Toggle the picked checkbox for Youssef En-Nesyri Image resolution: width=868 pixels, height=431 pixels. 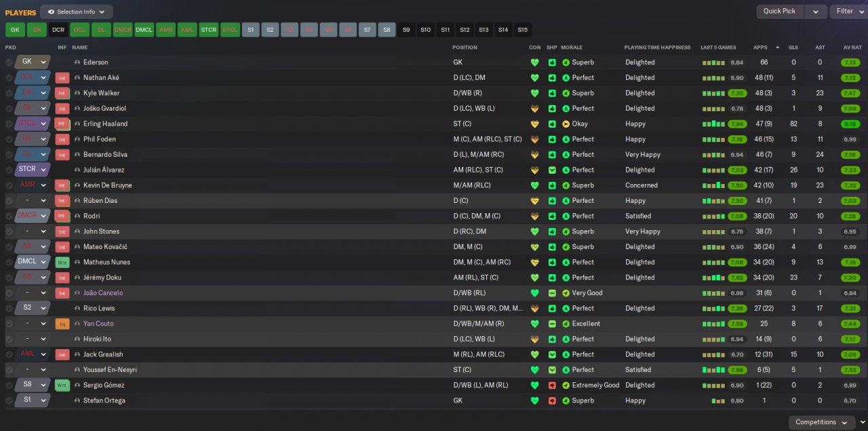point(9,370)
